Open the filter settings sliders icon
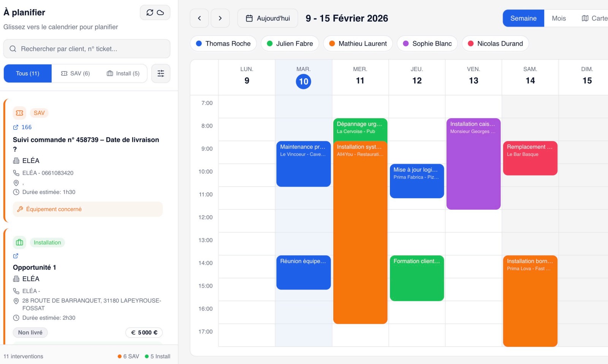Viewport: 608px width, 364px height. 161,73
